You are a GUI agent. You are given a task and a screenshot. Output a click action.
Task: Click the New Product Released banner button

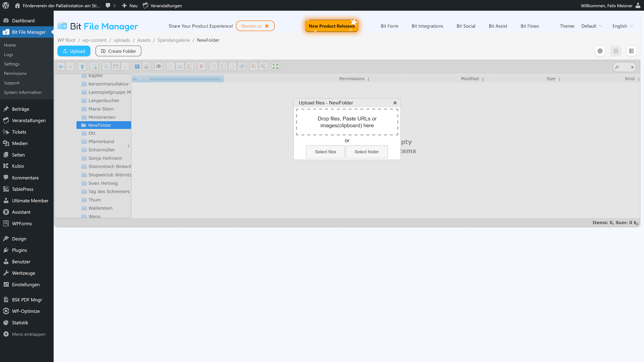pyautogui.click(x=332, y=26)
